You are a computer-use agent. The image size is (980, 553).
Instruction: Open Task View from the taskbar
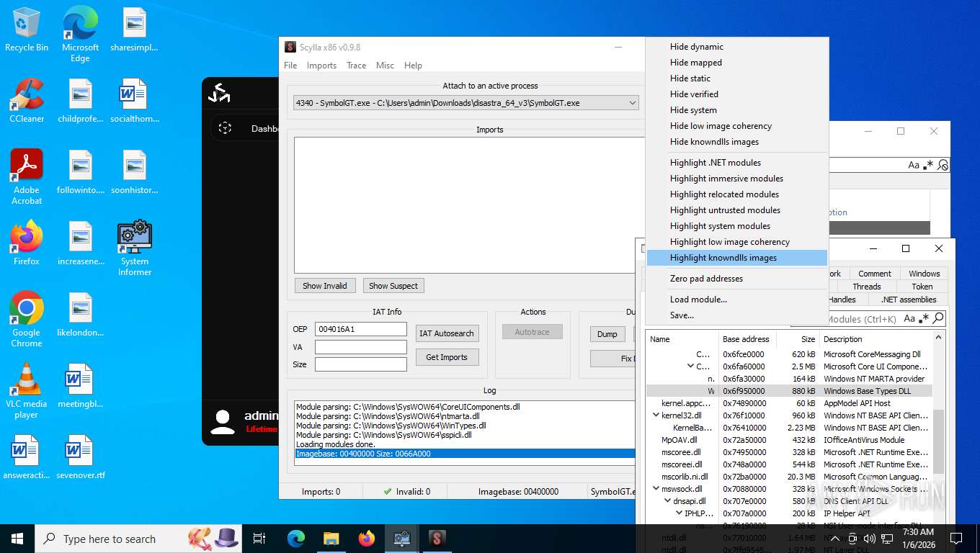tap(259, 539)
